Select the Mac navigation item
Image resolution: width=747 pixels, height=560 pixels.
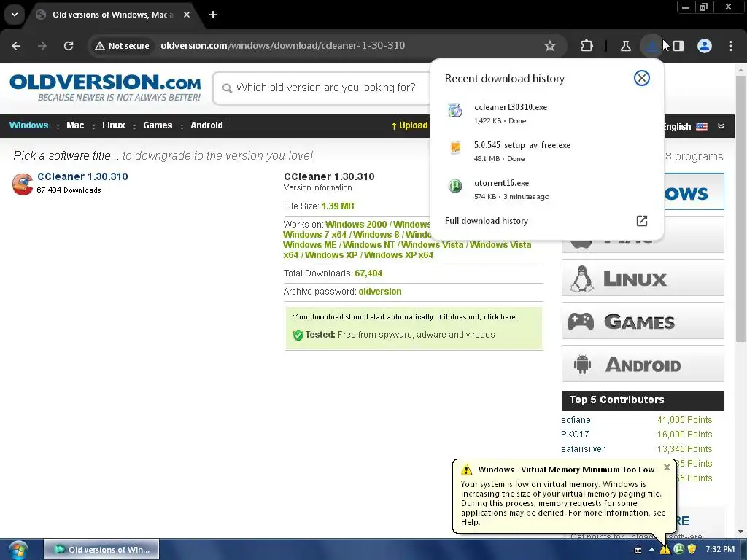point(75,125)
